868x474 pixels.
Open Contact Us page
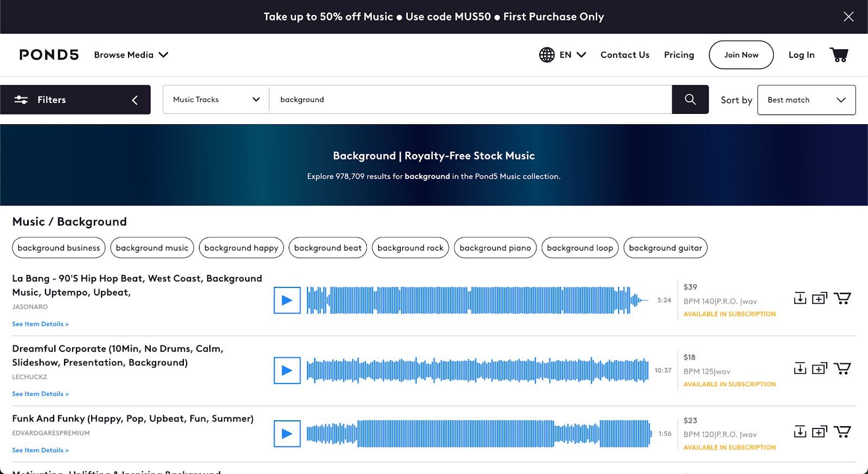pyautogui.click(x=625, y=55)
